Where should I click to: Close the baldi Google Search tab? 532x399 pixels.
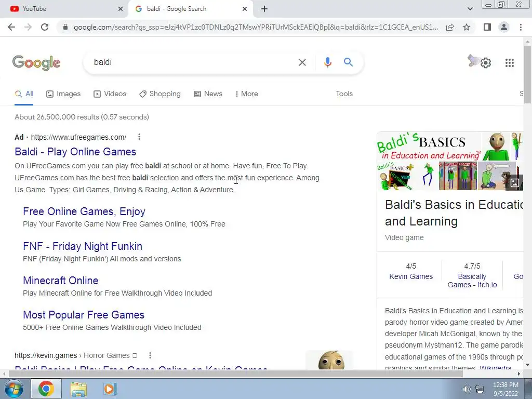[245, 9]
